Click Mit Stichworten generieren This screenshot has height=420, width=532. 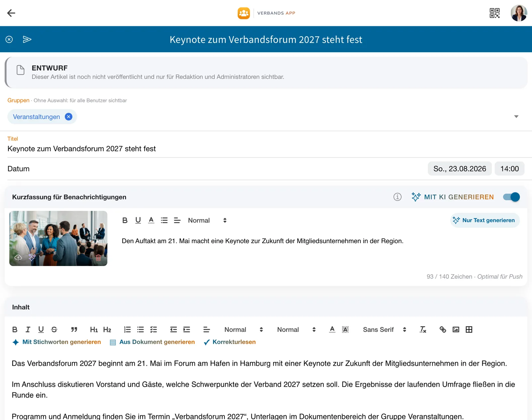(57, 342)
